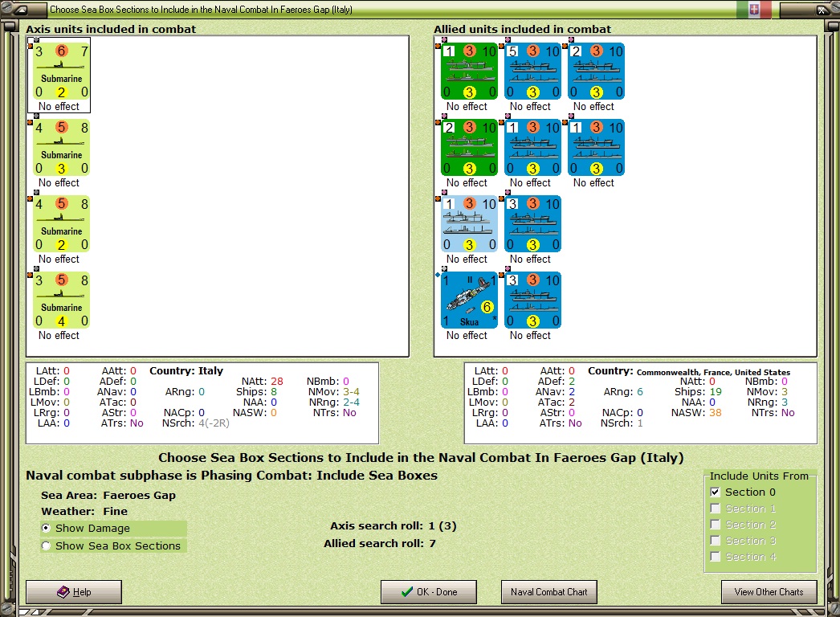The height and width of the screenshot is (617, 840).
Task: Click the Axis "Ships: 8" stat
Action: pos(257,392)
